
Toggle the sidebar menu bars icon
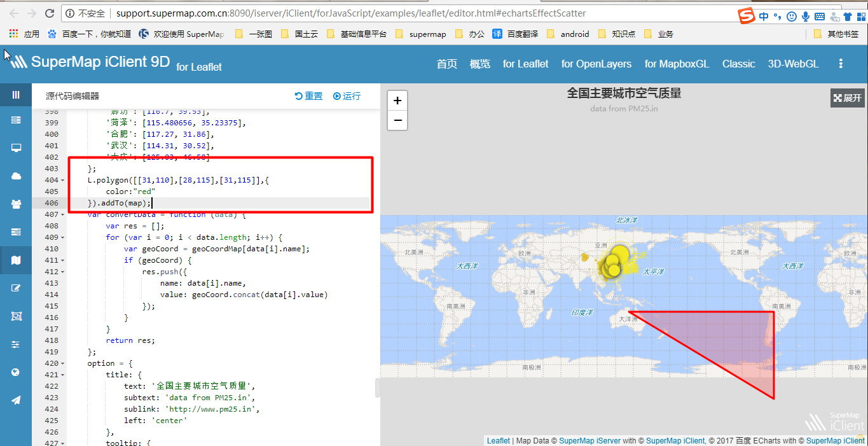(x=16, y=95)
